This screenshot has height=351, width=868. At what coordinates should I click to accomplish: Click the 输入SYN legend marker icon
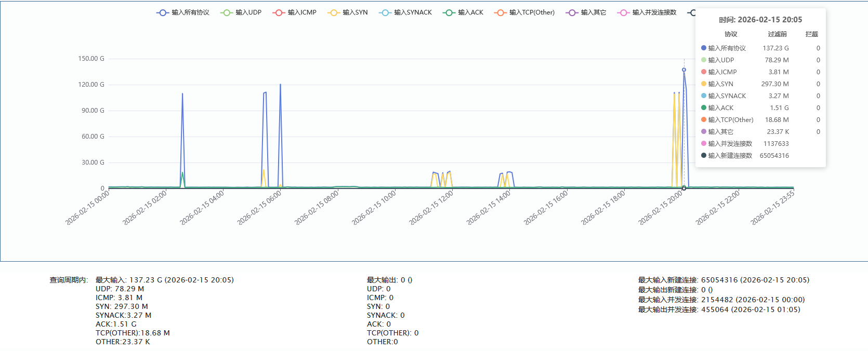(334, 12)
